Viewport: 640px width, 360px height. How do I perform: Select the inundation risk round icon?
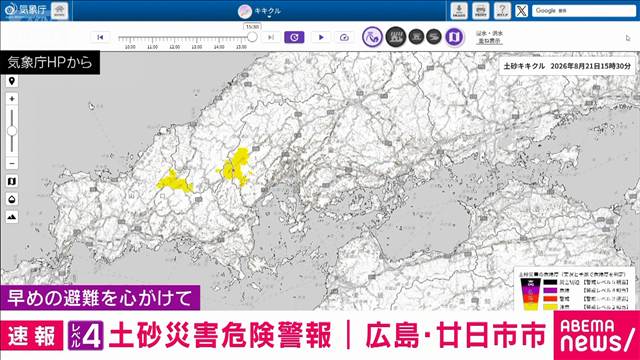point(396,37)
